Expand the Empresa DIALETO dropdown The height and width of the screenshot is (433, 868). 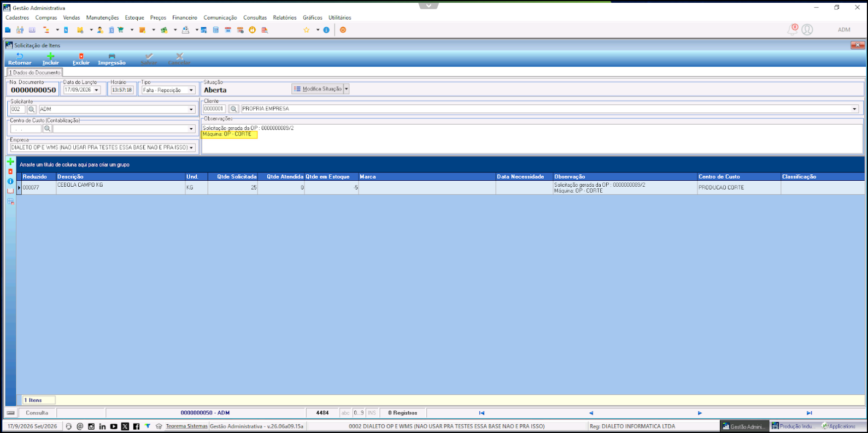[191, 147]
